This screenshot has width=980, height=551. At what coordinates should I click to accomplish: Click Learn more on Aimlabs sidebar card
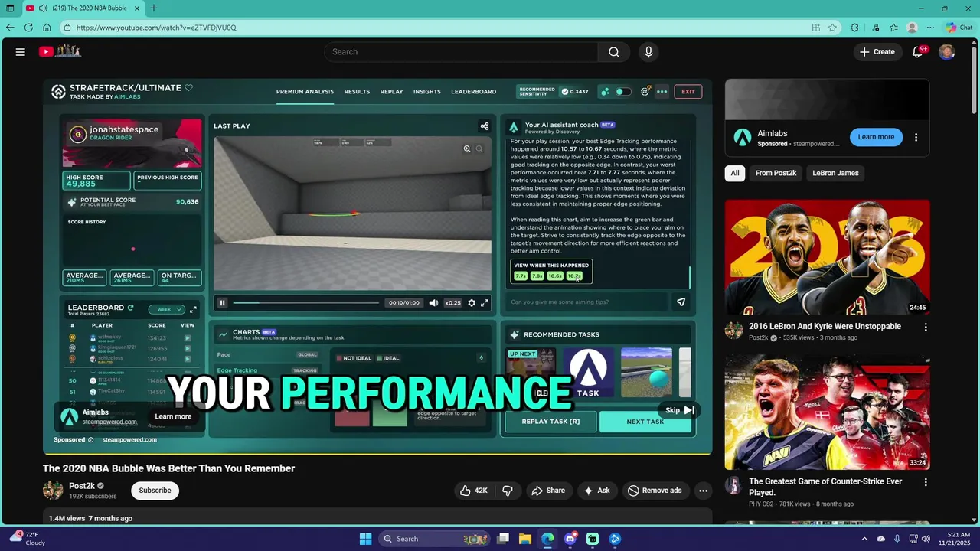coord(876,137)
